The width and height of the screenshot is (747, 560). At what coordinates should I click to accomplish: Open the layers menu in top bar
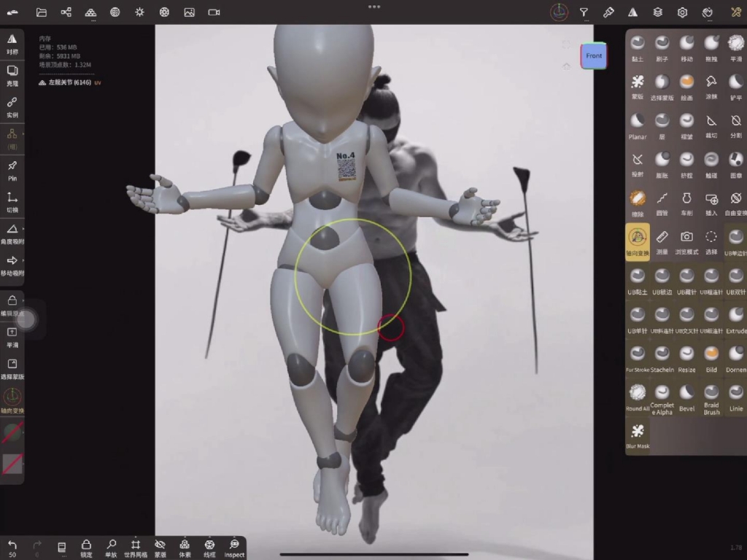click(x=657, y=12)
